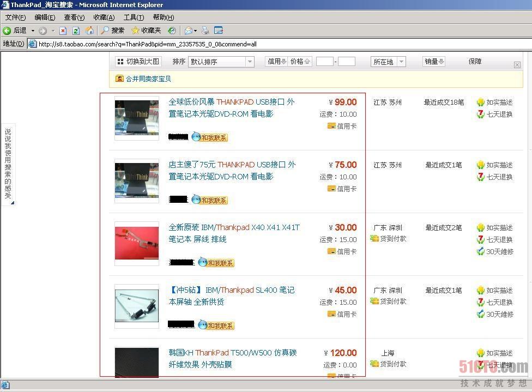
Task: Open the 韩国KH ThankPad T500/W500 listing title
Action: pos(233,358)
